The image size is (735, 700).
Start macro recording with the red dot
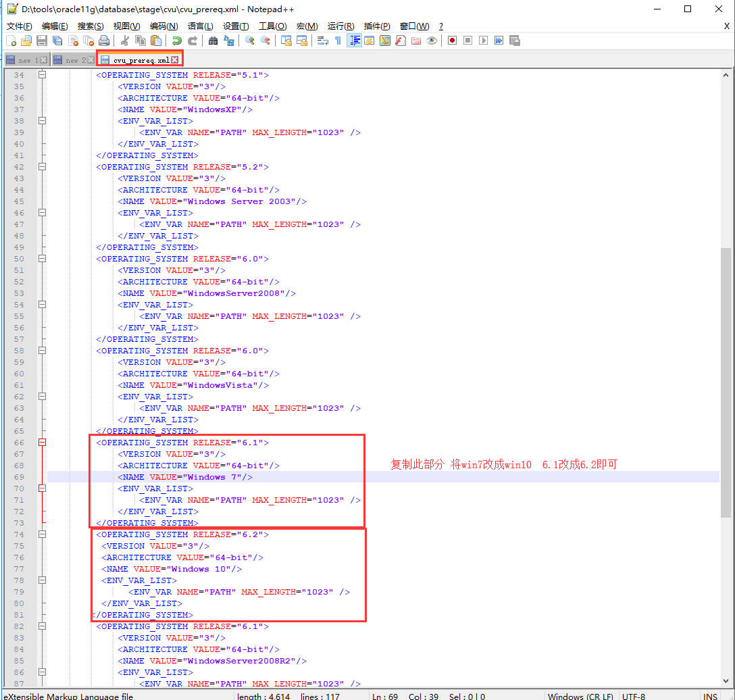click(452, 41)
